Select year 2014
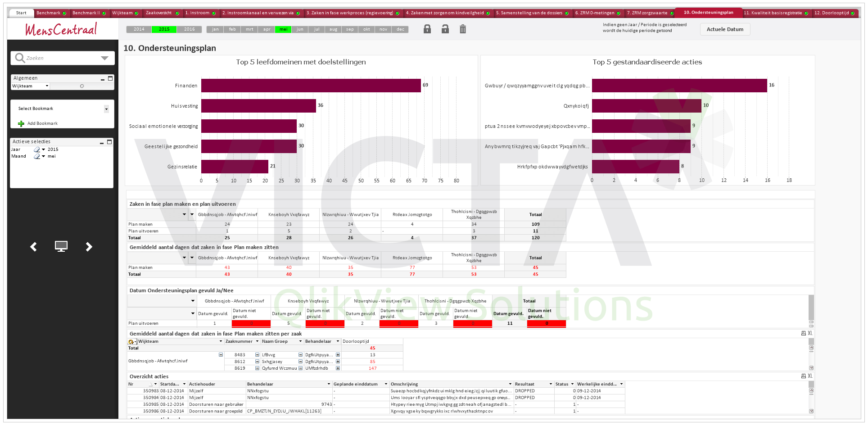868x426 pixels. 139,29
